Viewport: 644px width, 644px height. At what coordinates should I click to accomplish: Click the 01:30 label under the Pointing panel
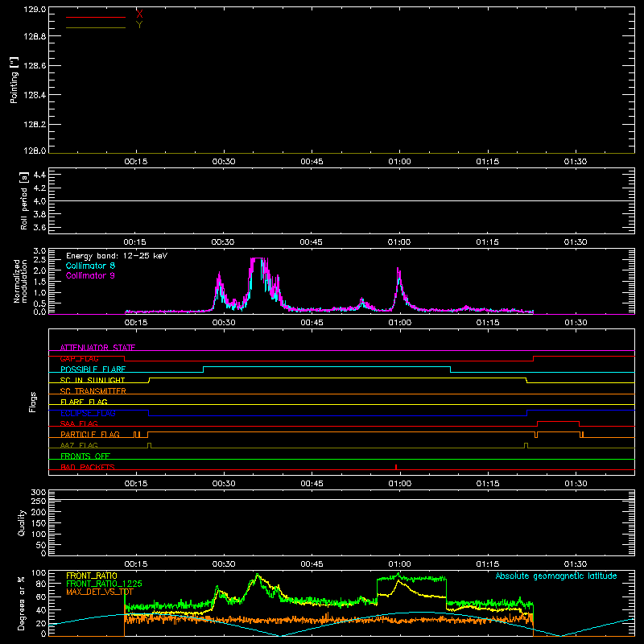point(576,162)
